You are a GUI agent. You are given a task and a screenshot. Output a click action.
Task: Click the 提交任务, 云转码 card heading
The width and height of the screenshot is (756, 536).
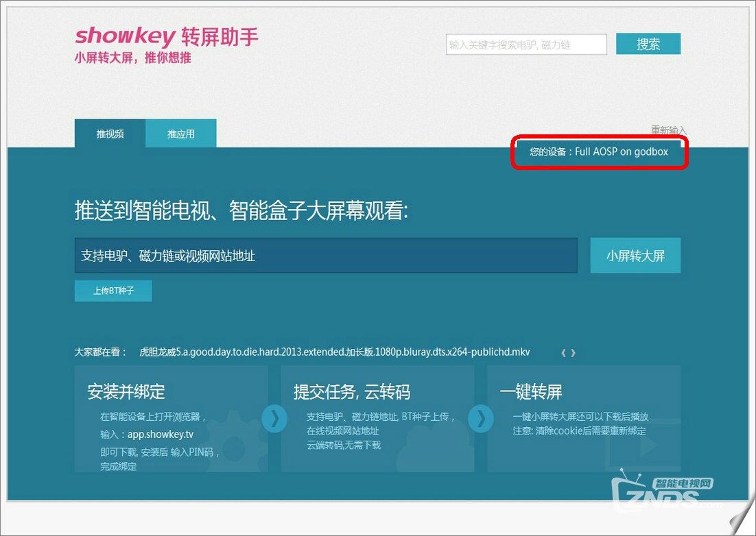[x=352, y=391]
